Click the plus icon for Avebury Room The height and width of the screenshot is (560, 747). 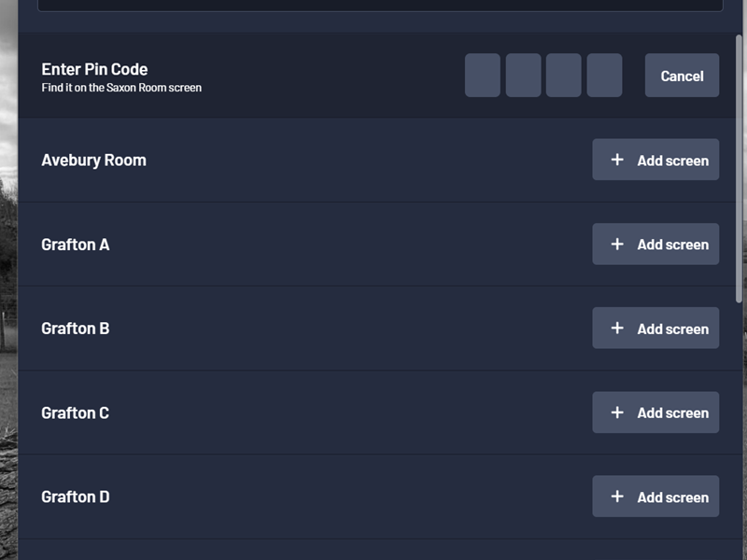[x=617, y=160]
